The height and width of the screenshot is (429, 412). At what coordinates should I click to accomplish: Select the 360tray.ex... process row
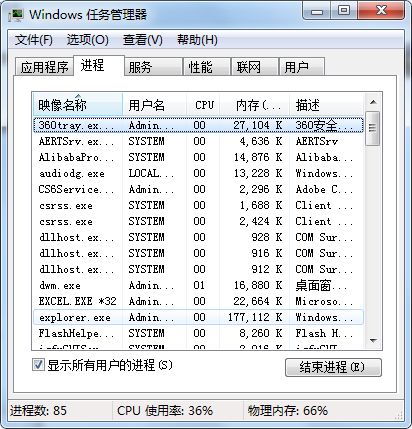[x=198, y=125]
